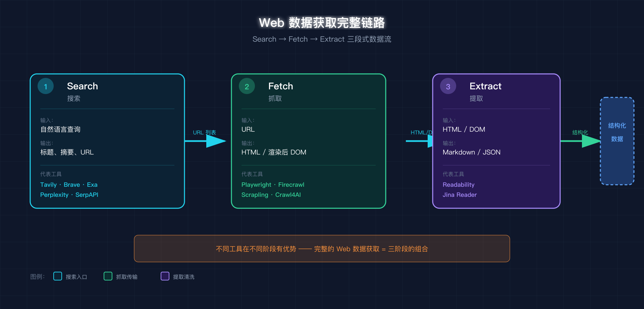Click the SerpAPI tool name

(87, 195)
